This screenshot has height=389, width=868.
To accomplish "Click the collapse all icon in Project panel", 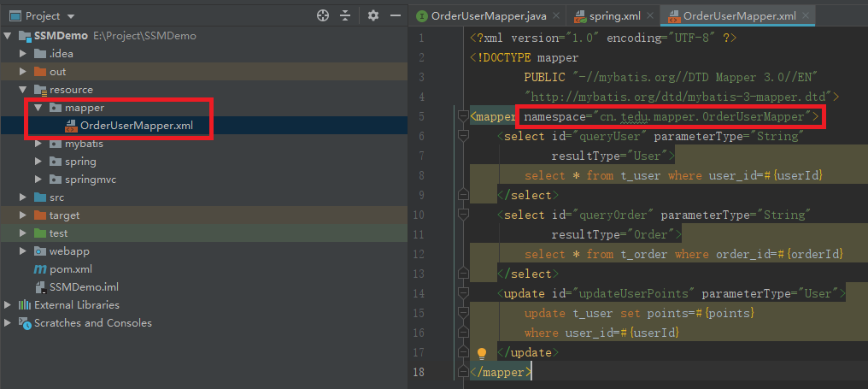I will pyautogui.click(x=345, y=15).
